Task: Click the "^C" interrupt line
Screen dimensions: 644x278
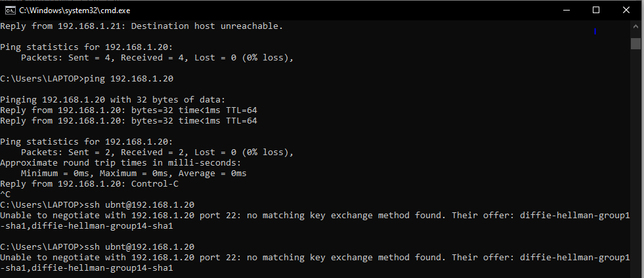Action: click(5, 195)
